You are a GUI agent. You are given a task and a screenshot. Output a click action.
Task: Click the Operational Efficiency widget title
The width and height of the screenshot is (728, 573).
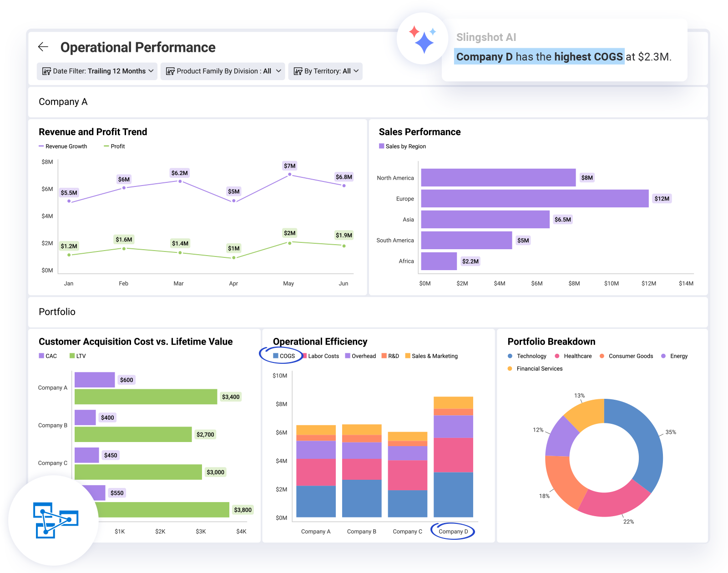pyautogui.click(x=320, y=342)
